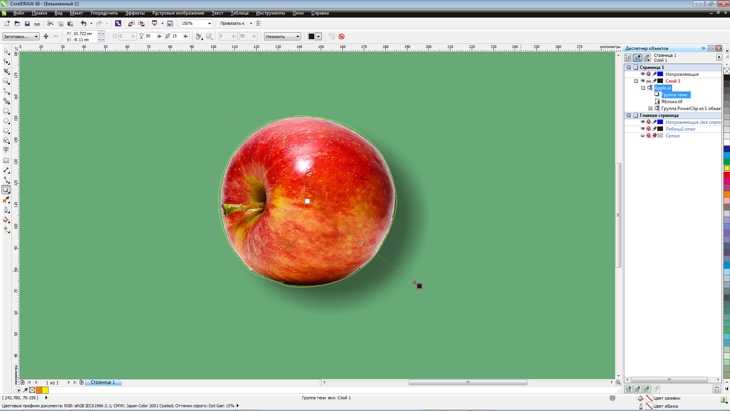This screenshot has height=411, width=730.
Task: Select the Страница 1 page tab
Action: (103, 382)
